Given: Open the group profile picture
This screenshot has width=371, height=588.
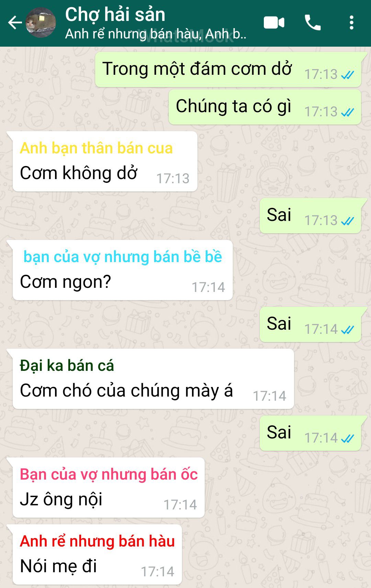Looking at the screenshot, I should 41,23.
